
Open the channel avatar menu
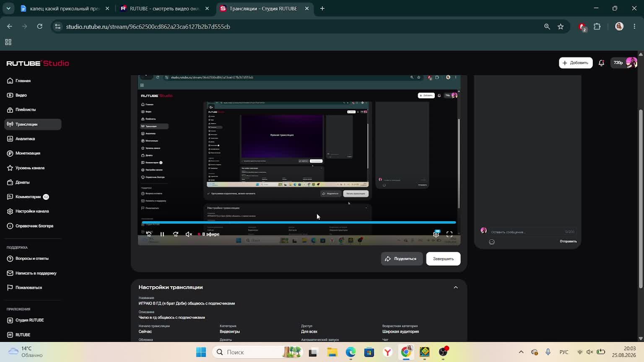click(x=631, y=63)
